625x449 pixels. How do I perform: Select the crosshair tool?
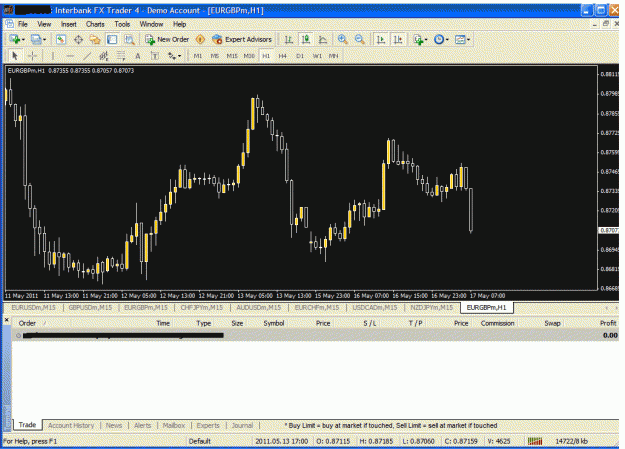[x=32, y=56]
